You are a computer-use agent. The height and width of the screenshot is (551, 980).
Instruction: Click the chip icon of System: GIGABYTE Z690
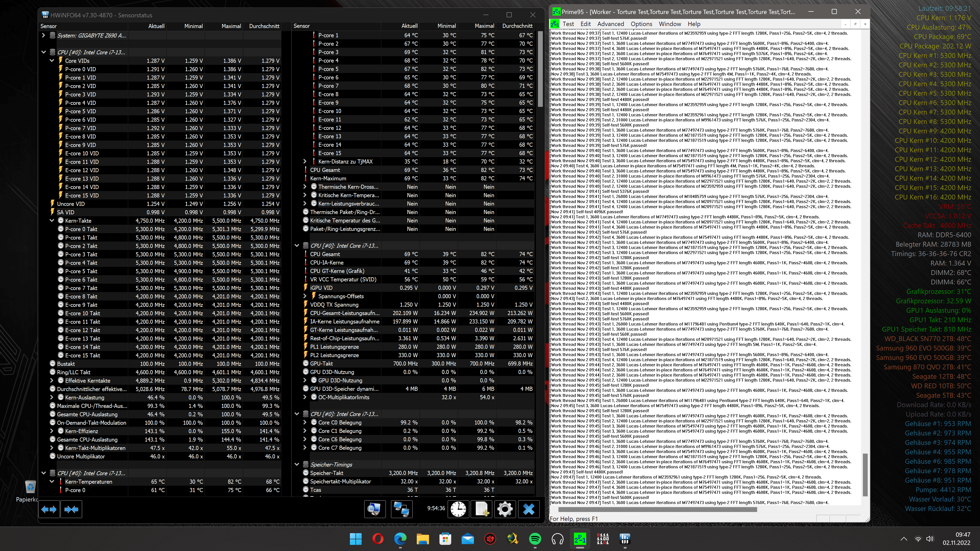tap(53, 35)
